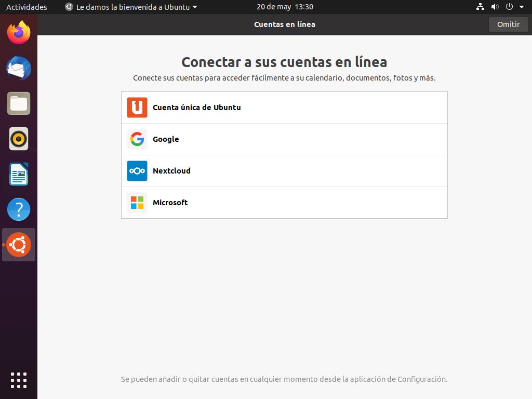This screenshot has width=532, height=399.
Task: Click the power icon in top bar
Action: click(509, 7)
